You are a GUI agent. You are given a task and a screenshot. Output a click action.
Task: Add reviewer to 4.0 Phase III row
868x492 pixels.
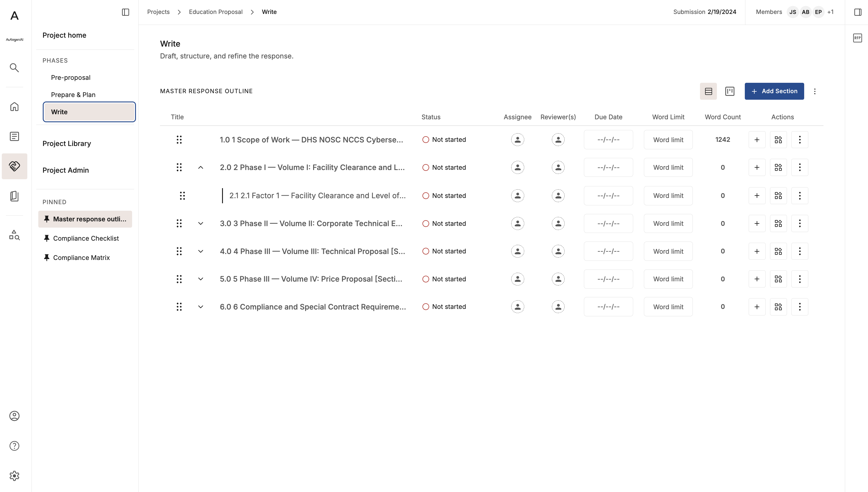point(558,251)
